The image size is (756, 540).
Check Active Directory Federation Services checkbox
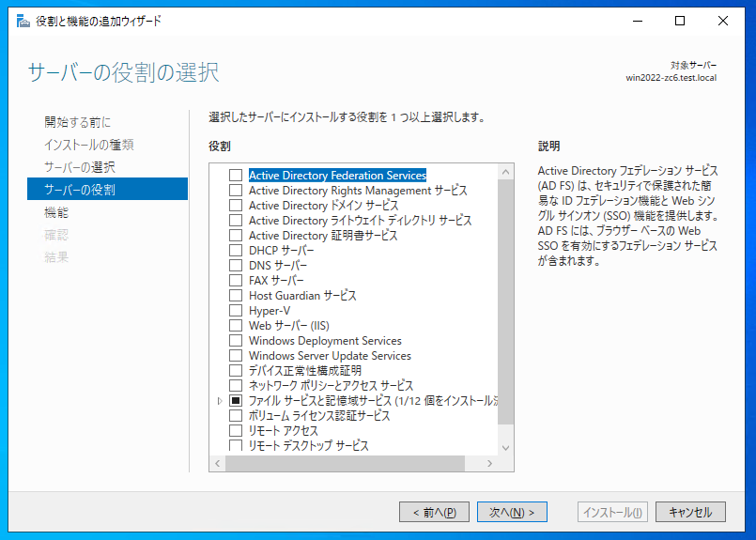(x=236, y=175)
